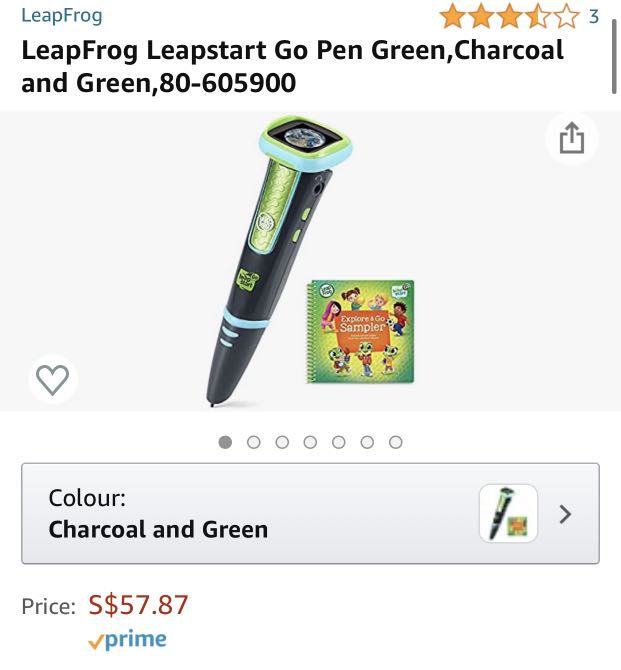Image resolution: width=621 pixels, height=670 pixels.
Task: Click the S$57.87 price text
Action: pyautogui.click(x=138, y=605)
